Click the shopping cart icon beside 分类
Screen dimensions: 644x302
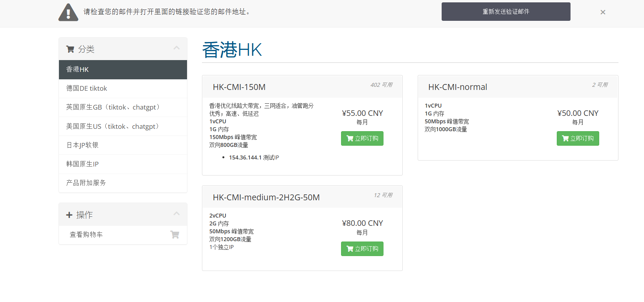pyautogui.click(x=70, y=49)
